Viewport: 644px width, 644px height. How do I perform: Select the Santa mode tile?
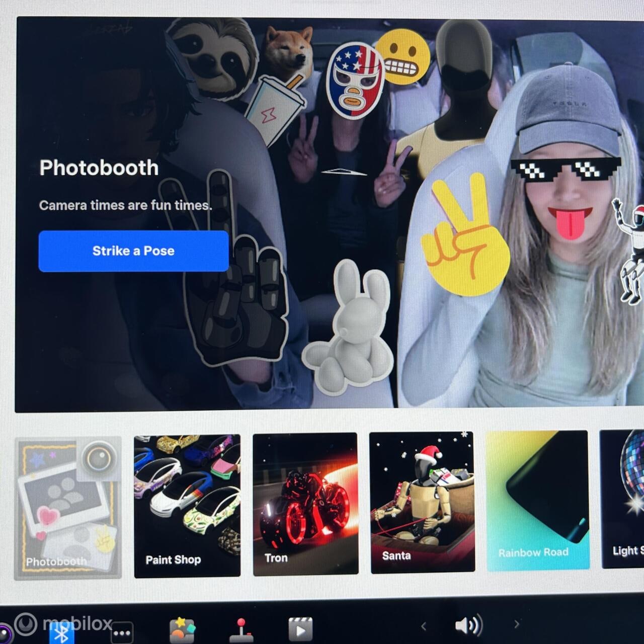point(422,502)
